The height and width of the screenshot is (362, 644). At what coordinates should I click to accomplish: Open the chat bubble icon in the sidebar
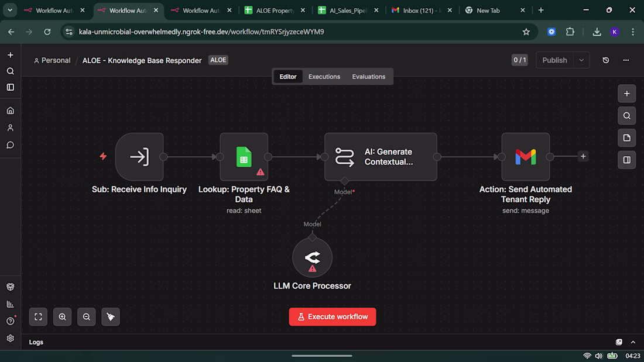tap(11, 145)
